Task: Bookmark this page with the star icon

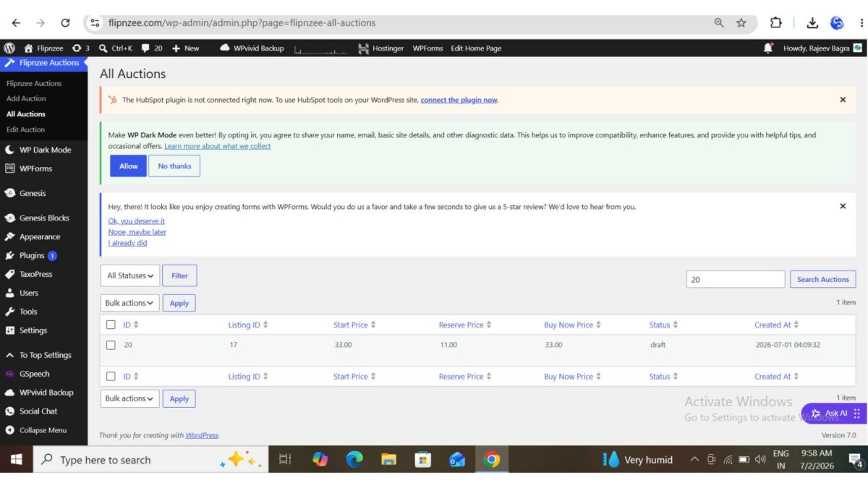Action: coord(741,22)
